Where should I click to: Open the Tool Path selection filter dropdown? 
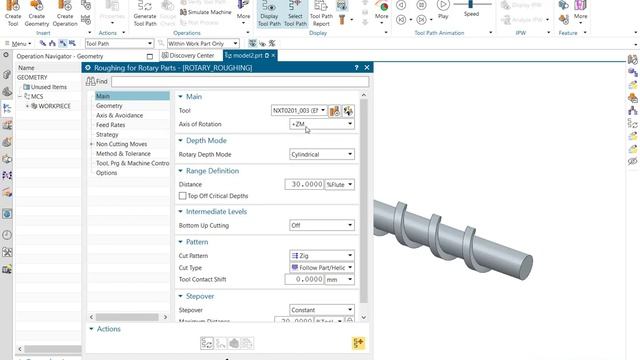pos(119,43)
